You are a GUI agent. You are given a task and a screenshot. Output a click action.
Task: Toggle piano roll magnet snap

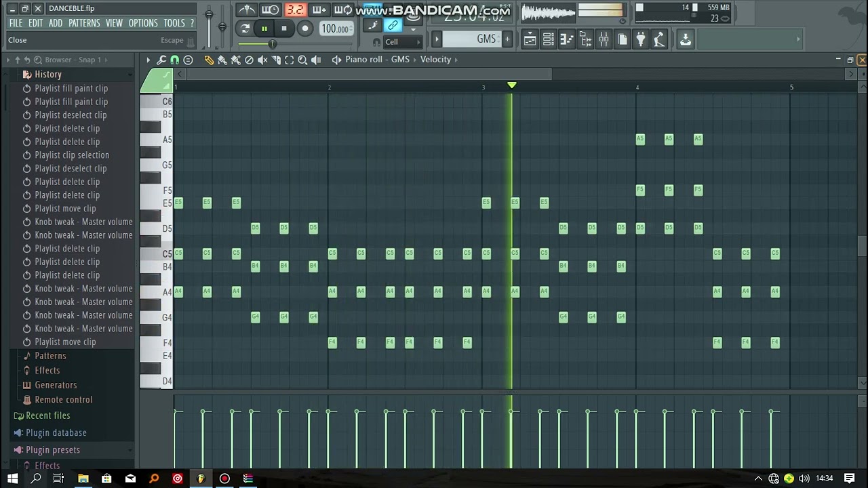click(175, 60)
